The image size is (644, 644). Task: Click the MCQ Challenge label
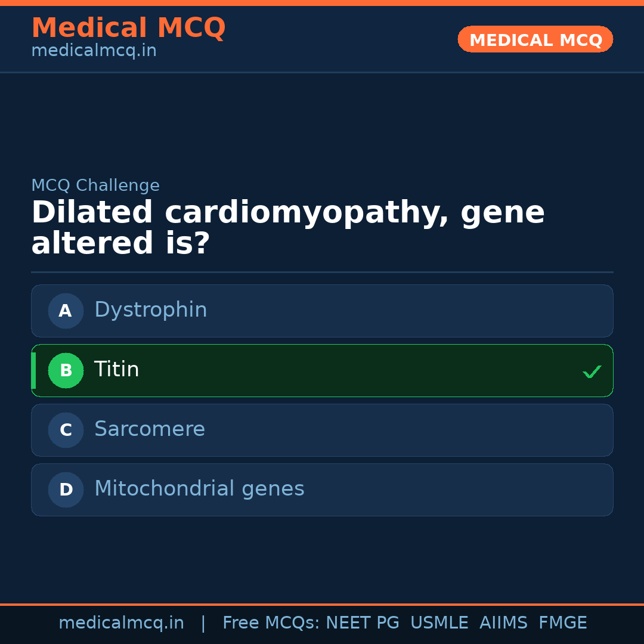95,185
